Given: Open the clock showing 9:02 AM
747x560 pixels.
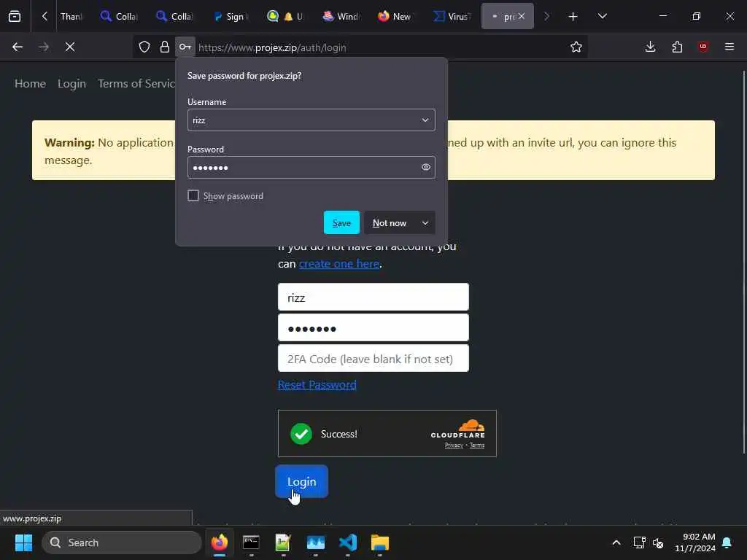Looking at the screenshot, I should click(695, 542).
